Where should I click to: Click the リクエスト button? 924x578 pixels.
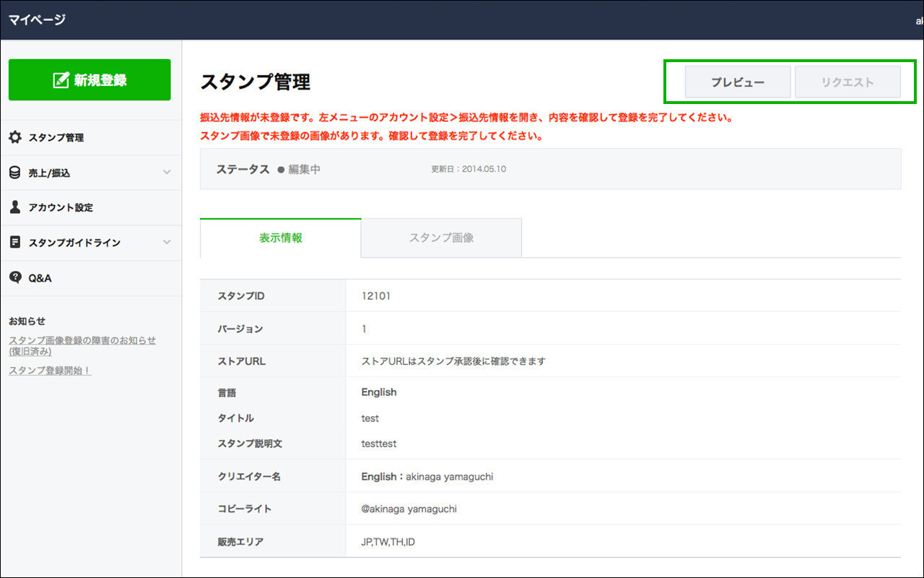coord(847,82)
